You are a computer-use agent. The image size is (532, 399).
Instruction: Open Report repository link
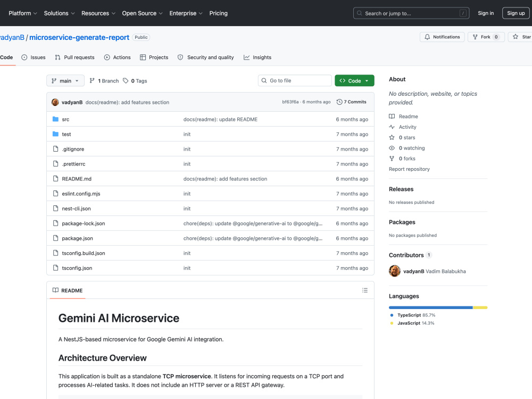409,169
